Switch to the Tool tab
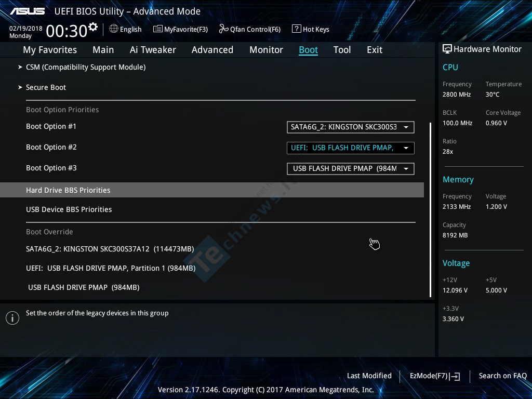Image resolution: width=532 pixels, height=399 pixels. pos(342,50)
